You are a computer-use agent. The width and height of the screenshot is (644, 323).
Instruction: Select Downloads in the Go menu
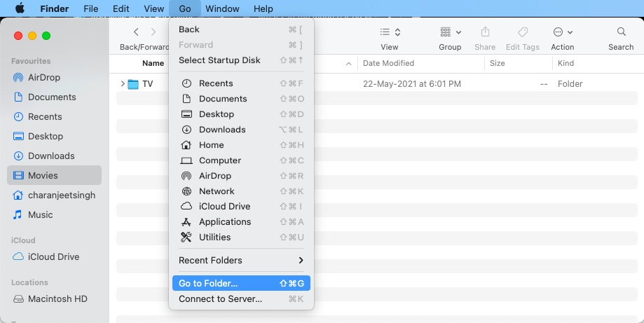241,130
